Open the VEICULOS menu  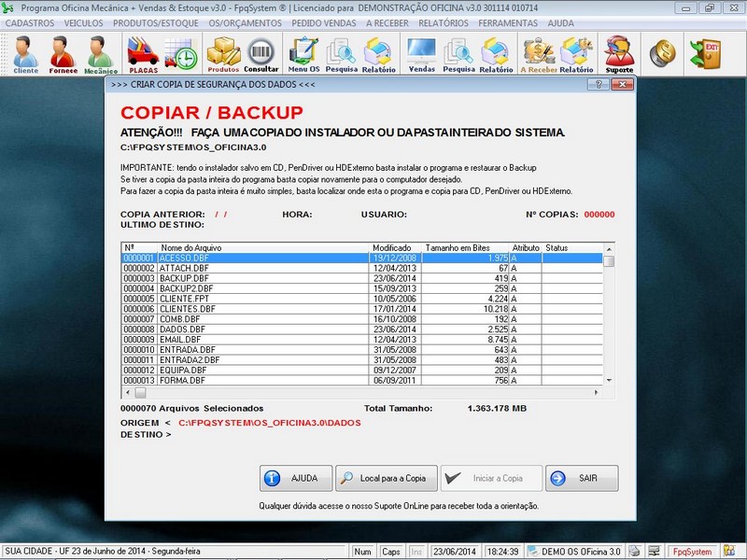pos(83,23)
